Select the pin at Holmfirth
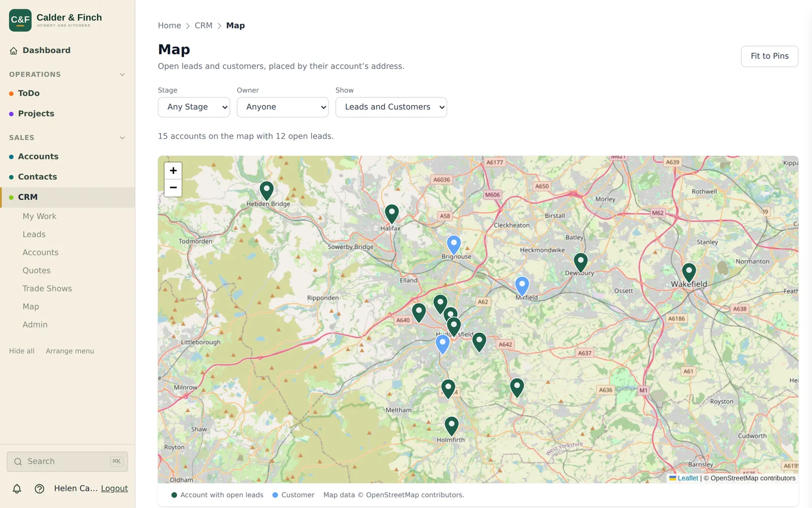The height and width of the screenshot is (508, 812). coord(452,426)
